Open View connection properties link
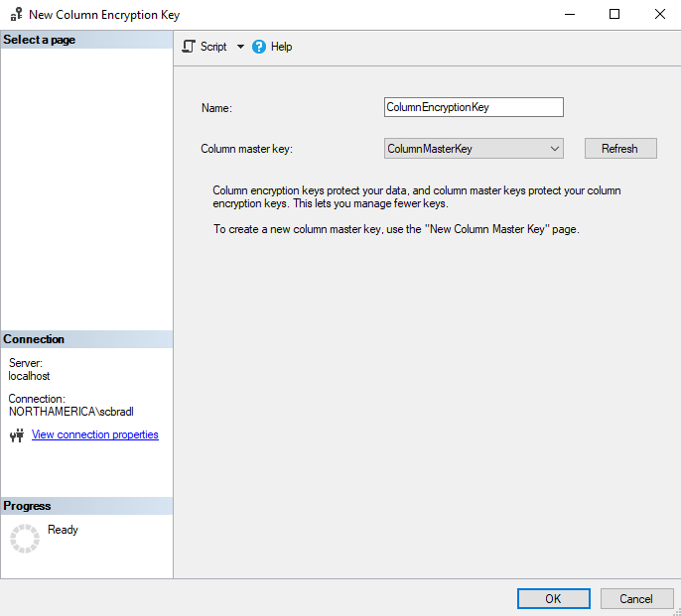The width and height of the screenshot is (681, 616). [x=95, y=434]
